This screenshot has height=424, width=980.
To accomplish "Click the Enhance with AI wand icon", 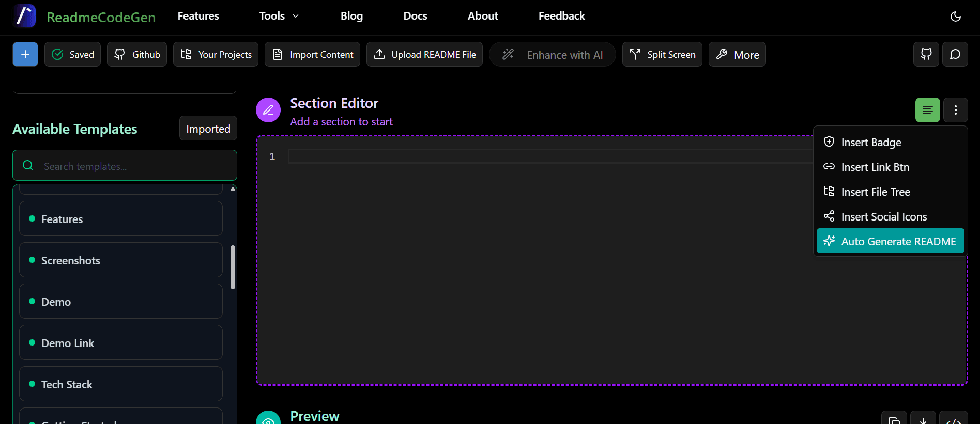I will pyautogui.click(x=508, y=54).
